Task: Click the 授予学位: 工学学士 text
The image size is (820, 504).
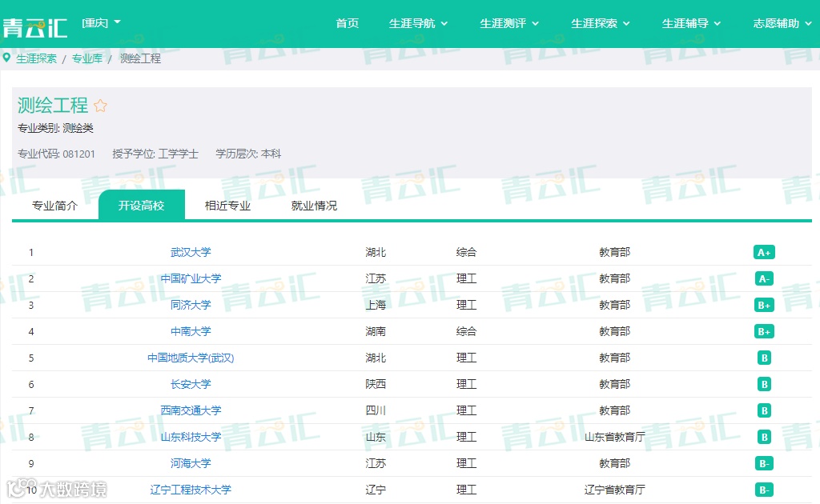Action: [x=155, y=154]
